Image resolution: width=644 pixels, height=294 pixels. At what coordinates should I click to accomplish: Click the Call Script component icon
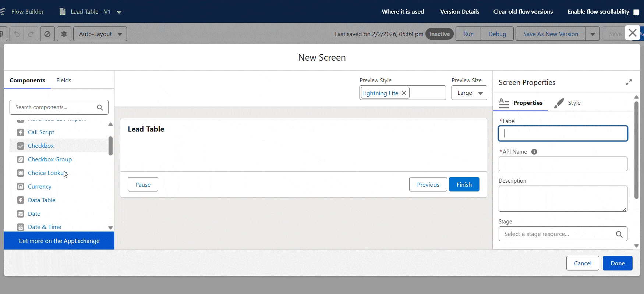[21, 132]
